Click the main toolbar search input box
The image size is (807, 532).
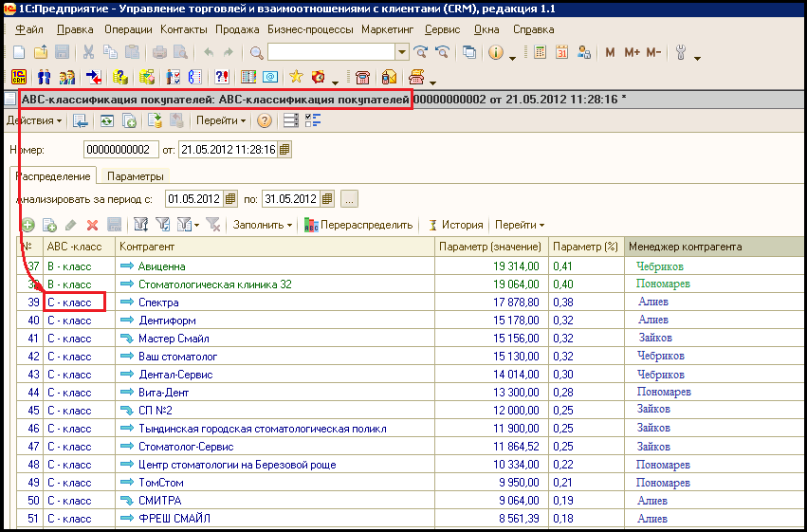[x=332, y=52]
